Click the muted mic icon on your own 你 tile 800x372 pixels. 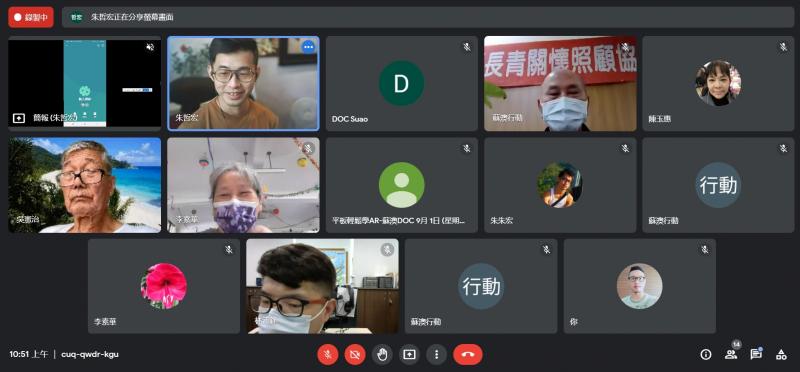[x=705, y=250]
